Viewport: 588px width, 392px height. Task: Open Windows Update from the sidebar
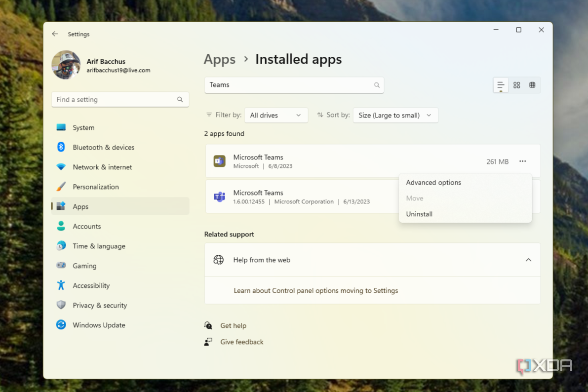(61, 325)
